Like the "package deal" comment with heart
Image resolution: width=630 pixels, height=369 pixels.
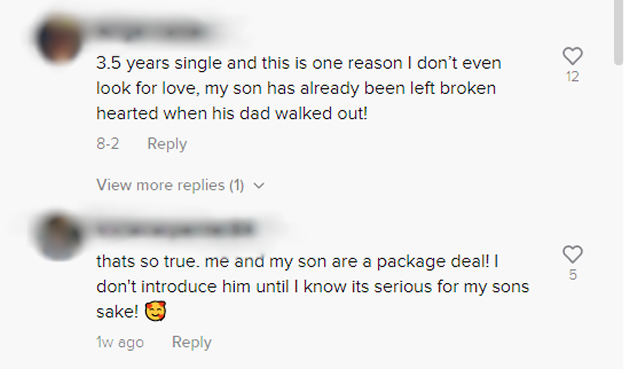pos(572,254)
